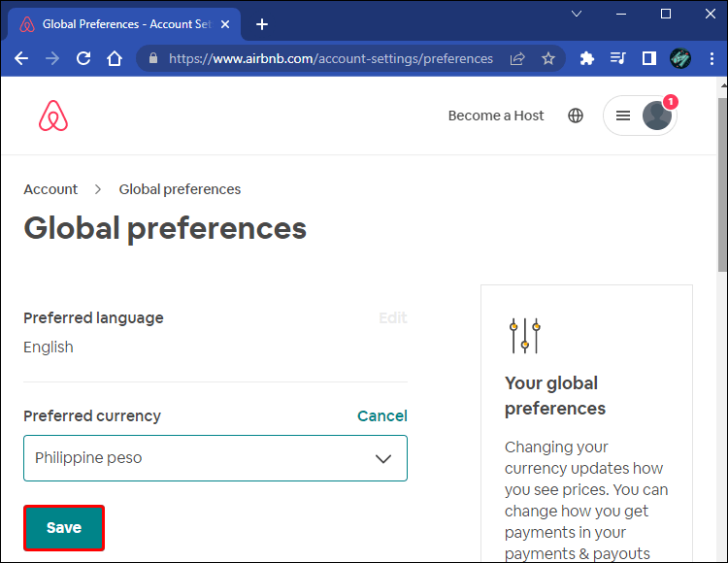Expand the Philippine peso currency dropdown
The height and width of the screenshot is (563, 728).
coord(215,458)
